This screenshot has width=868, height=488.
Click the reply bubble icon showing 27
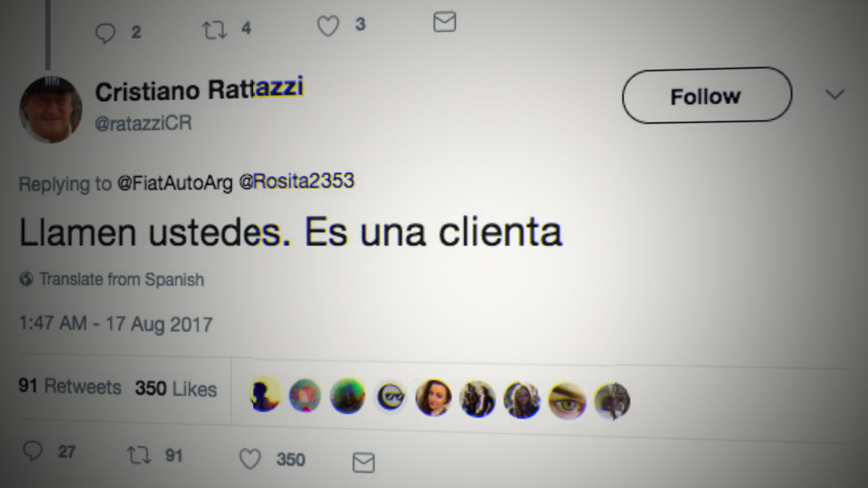(x=33, y=450)
